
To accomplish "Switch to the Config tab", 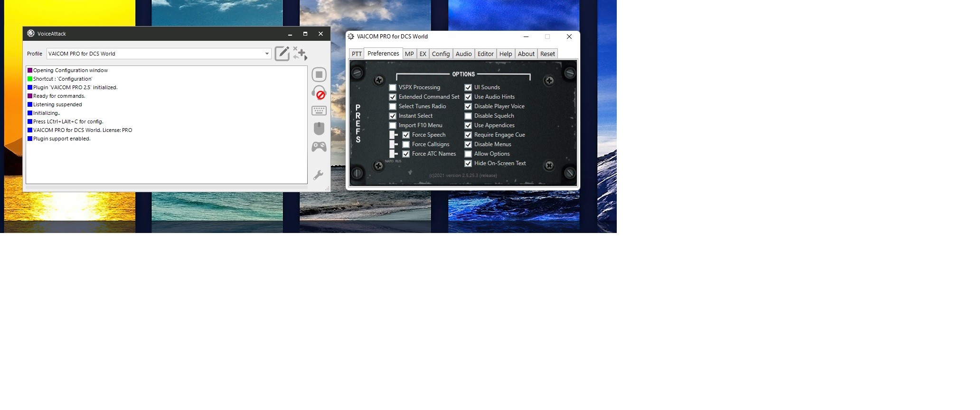I will coord(441,54).
